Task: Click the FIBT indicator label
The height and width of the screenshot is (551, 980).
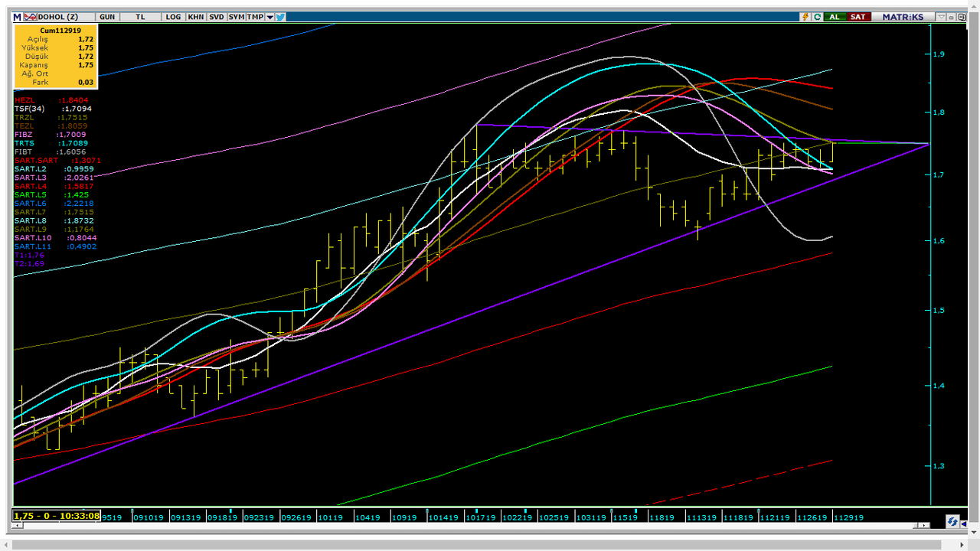Action: click(24, 152)
